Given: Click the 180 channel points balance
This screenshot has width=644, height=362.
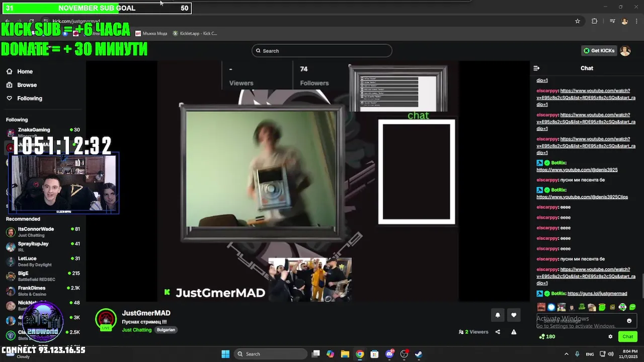Looking at the screenshot, I should click(x=546, y=337).
